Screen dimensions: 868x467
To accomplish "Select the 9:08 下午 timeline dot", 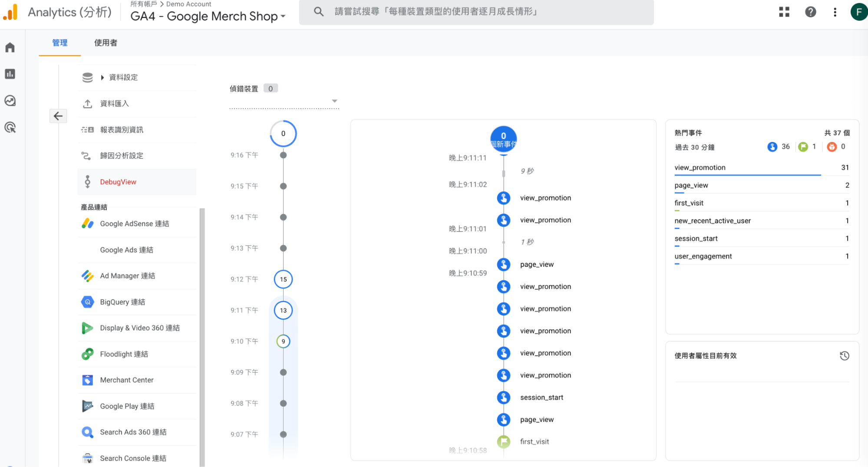I will click(x=283, y=403).
